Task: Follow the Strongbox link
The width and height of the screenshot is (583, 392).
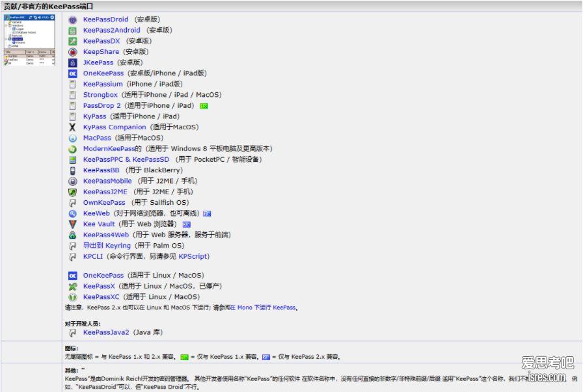Action: 100,95
